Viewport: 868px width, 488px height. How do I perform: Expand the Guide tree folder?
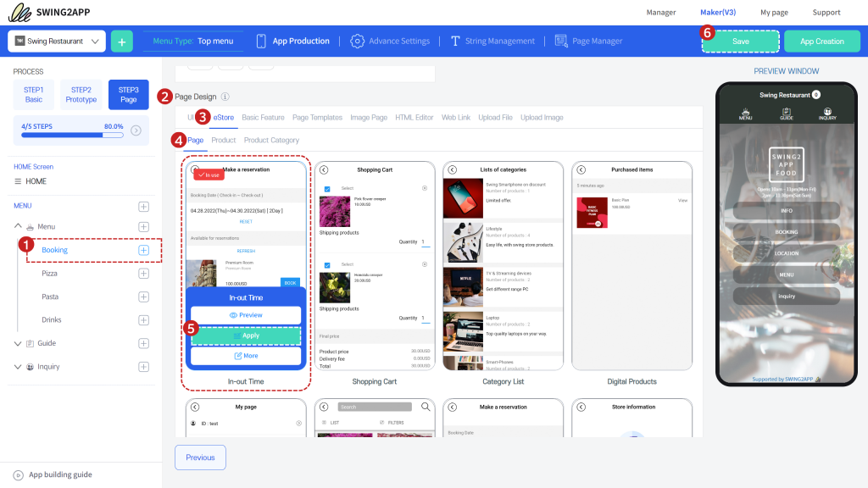point(18,344)
